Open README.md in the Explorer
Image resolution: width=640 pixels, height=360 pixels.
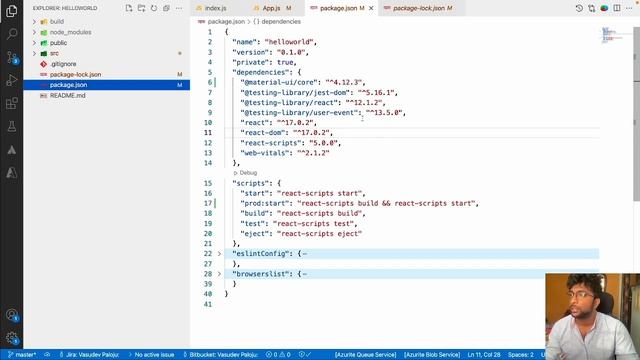(67, 96)
